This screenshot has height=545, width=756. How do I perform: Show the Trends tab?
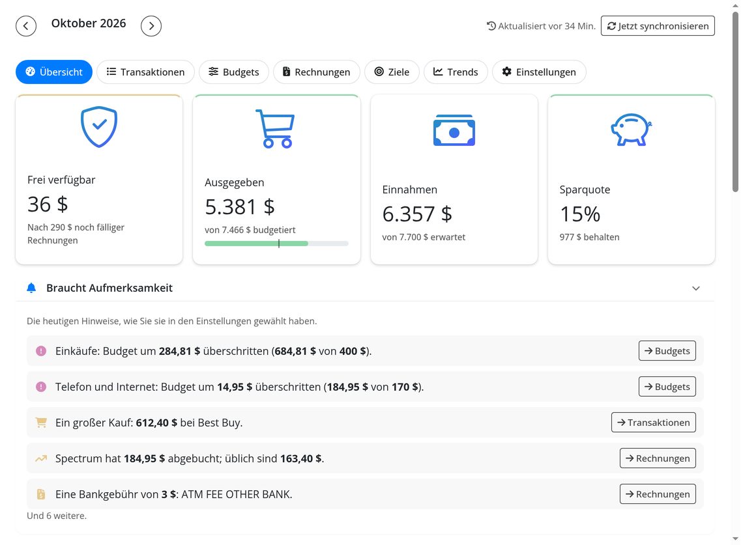pos(456,72)
